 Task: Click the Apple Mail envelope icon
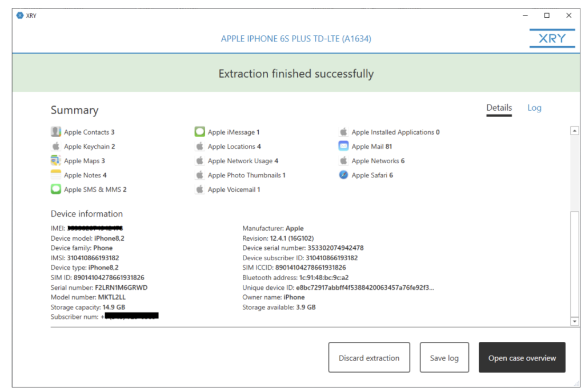tap(343, 146)
